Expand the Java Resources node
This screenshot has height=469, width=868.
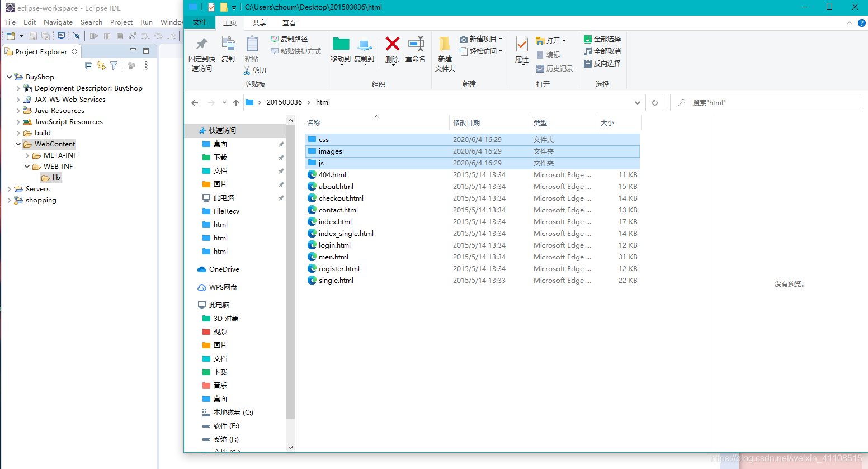18,111
